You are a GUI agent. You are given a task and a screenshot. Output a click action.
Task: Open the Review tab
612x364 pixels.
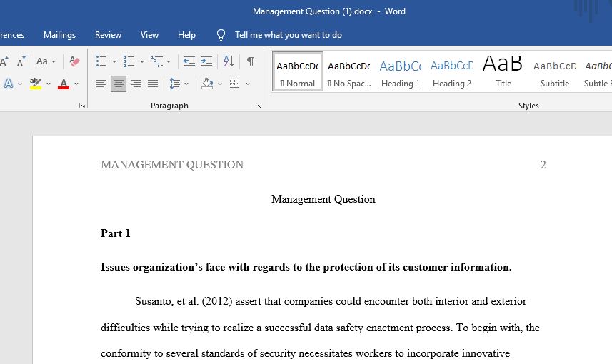108,35
